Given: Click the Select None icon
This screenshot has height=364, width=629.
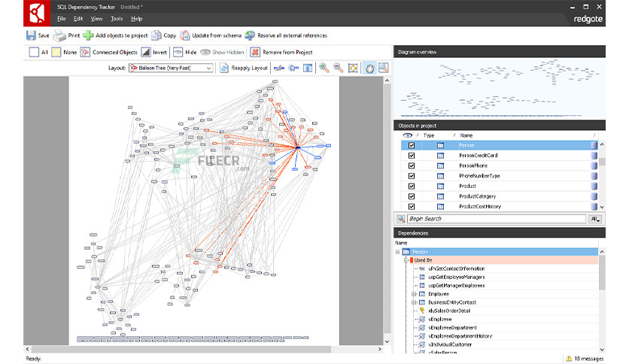Looking at the screenshot, I should click(56, 52).
